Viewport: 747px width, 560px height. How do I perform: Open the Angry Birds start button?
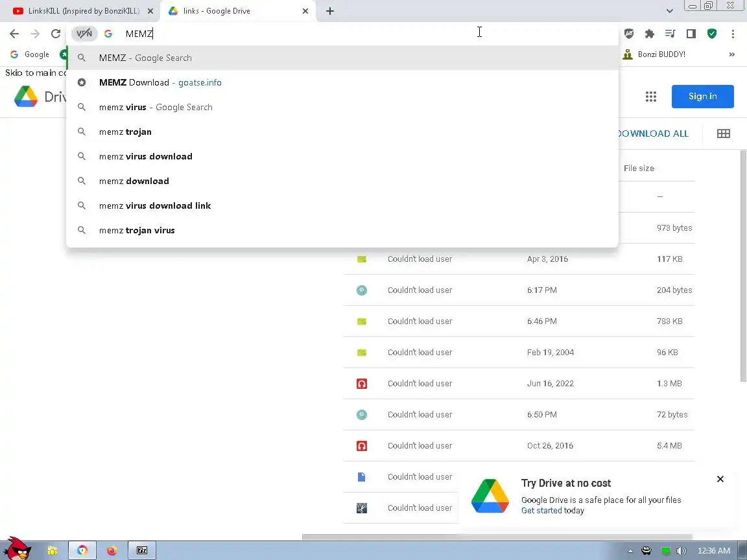17,548
